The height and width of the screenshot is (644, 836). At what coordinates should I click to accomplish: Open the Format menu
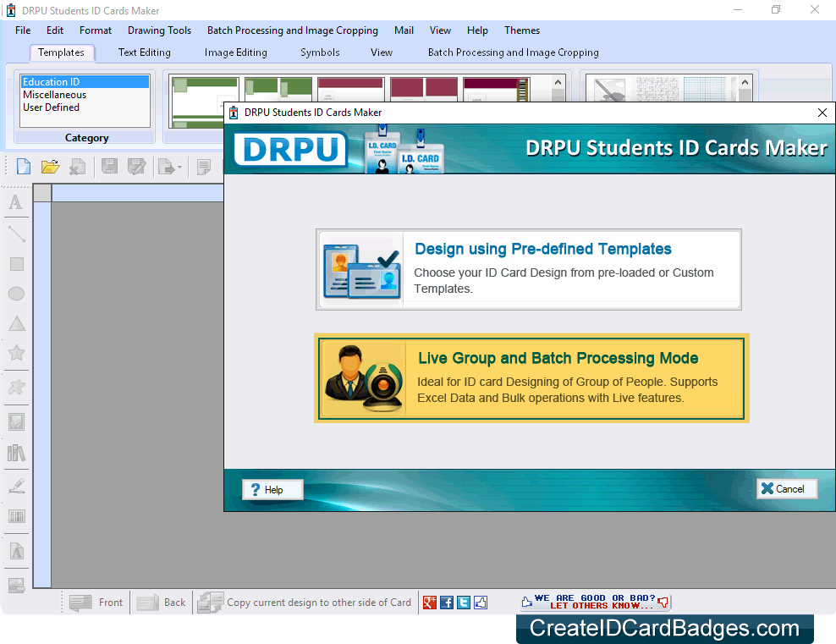96,30
